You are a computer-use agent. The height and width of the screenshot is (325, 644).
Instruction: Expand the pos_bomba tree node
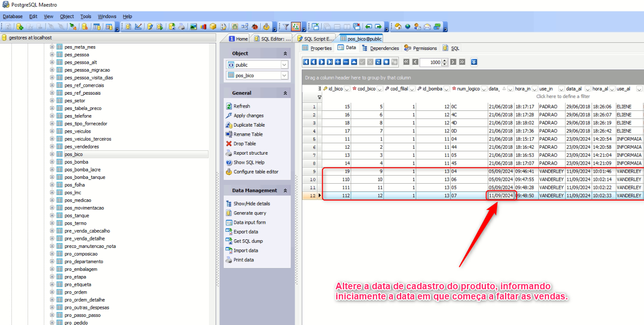click(x=52, y=162)
